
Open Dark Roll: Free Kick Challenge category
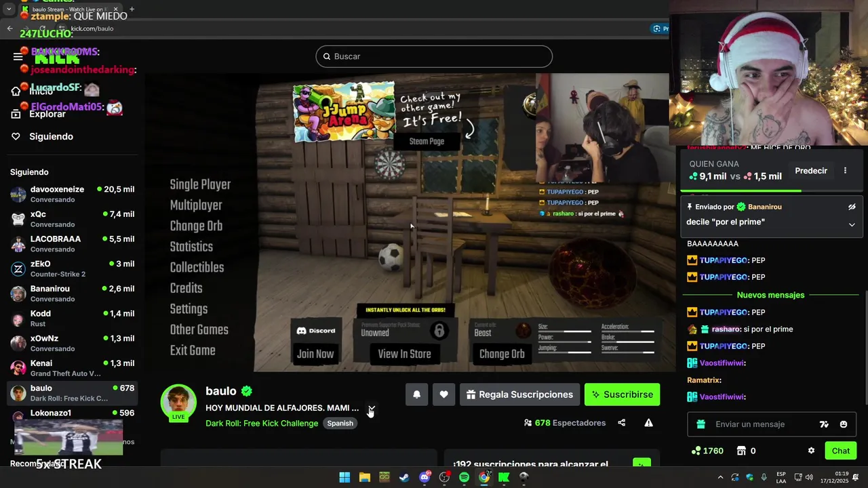point(262,423)
